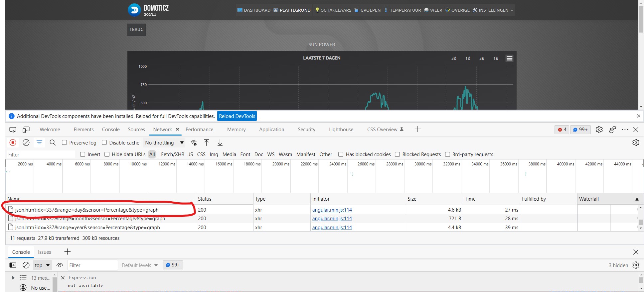Switch to Issues drawer tab
Screen dimensions: 644x292
pos(44,252)
